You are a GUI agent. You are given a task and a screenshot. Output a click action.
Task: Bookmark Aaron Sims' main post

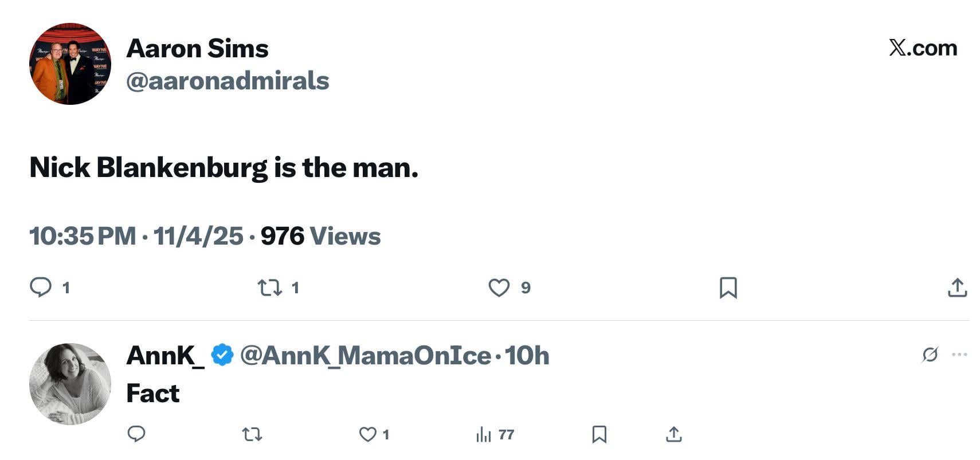tap(728, 288)
